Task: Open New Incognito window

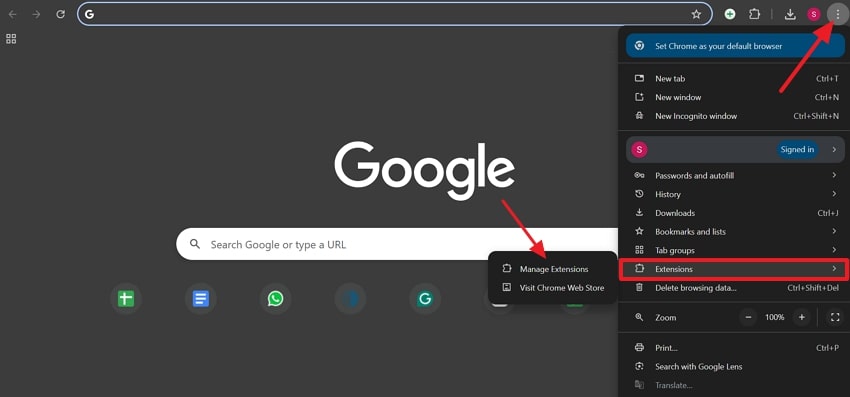Action: [734, 116]
